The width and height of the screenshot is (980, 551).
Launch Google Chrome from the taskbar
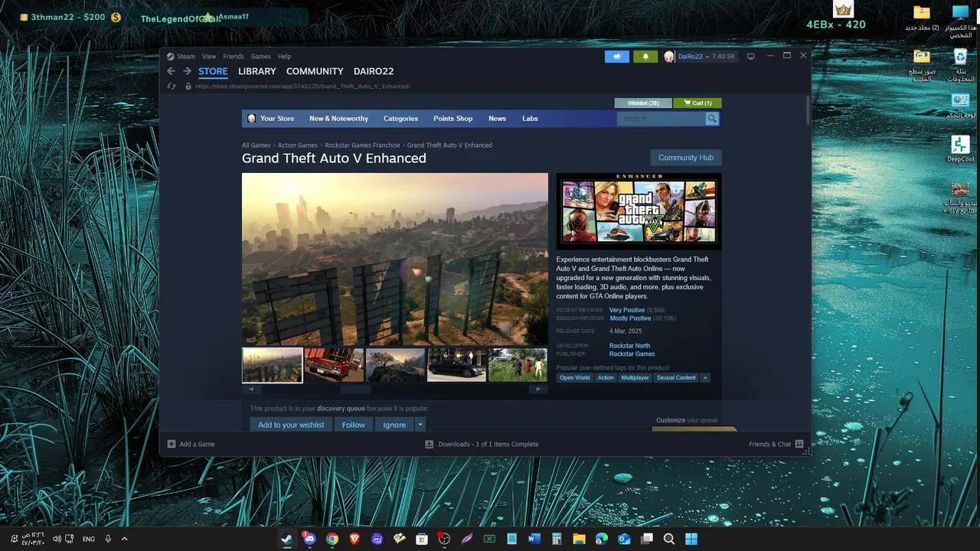[332, 539]
